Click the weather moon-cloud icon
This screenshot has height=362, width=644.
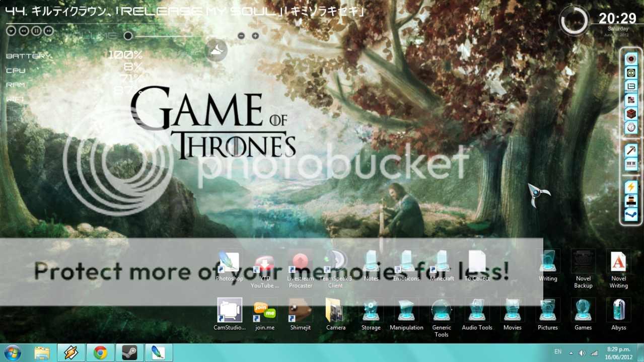[x=216, y=50]
